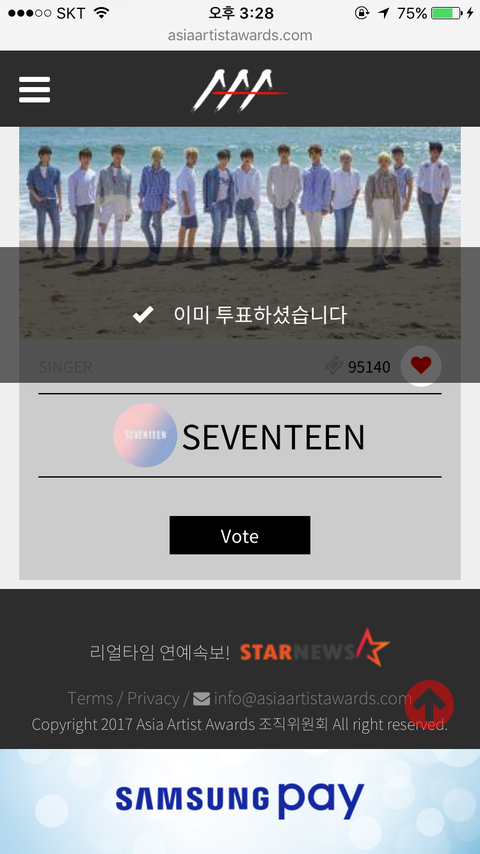Tap the red scroll-to-top arrow
This screenshot has height=854, width=480.
(429, 704)
